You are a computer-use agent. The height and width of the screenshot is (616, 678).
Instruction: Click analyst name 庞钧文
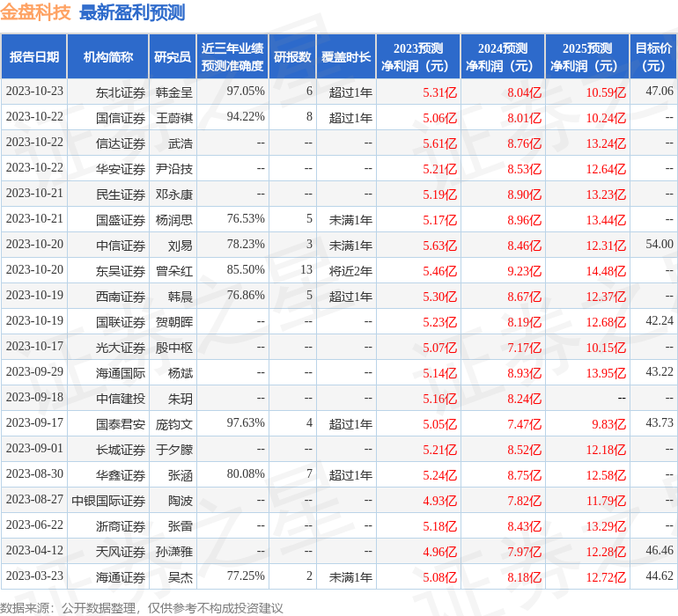pyautogui.click(x=173, y=423)
